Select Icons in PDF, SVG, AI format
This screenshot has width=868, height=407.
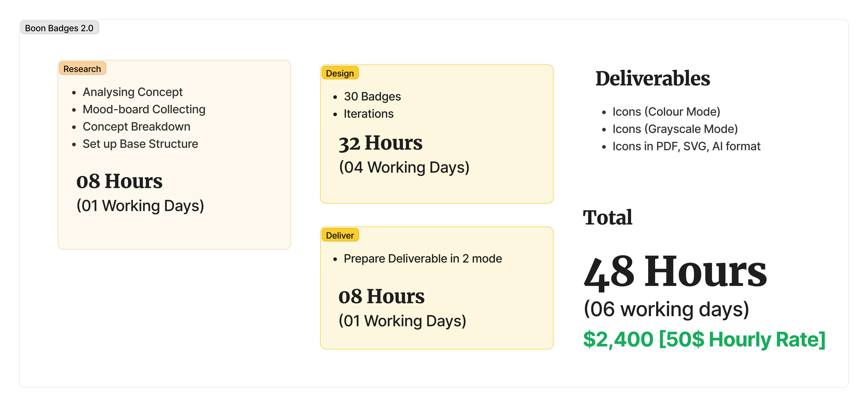[686, 146]
